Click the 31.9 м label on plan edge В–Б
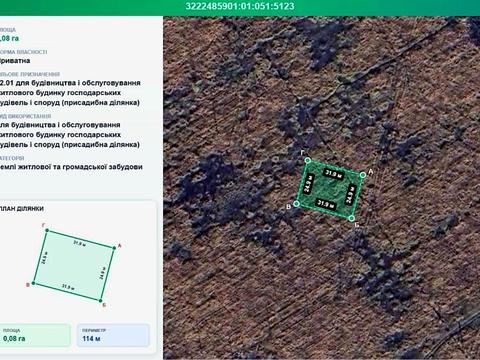 click(x=68, y=287)
